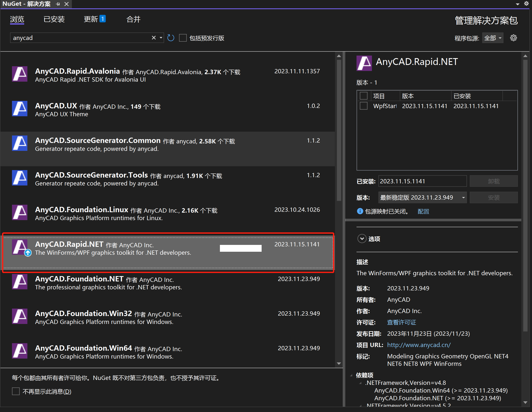Sort by the project column header
532x412 pixels.
coord(385,96)
